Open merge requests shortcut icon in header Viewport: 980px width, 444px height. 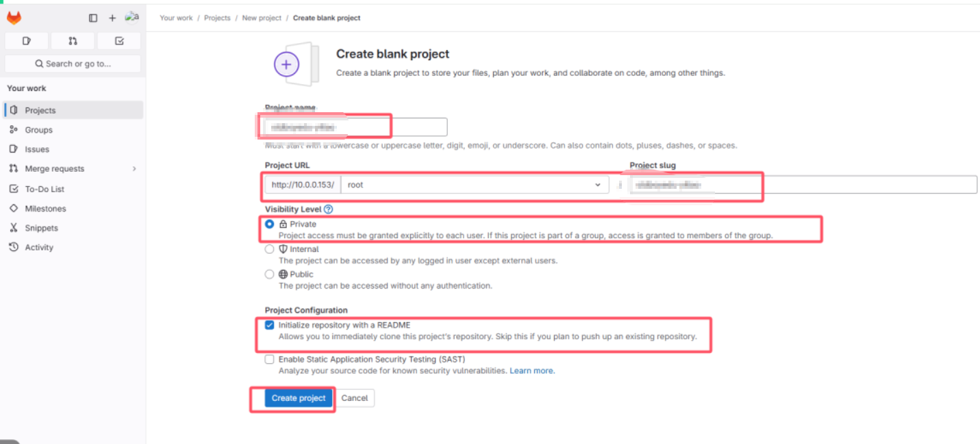pos(73,41)
